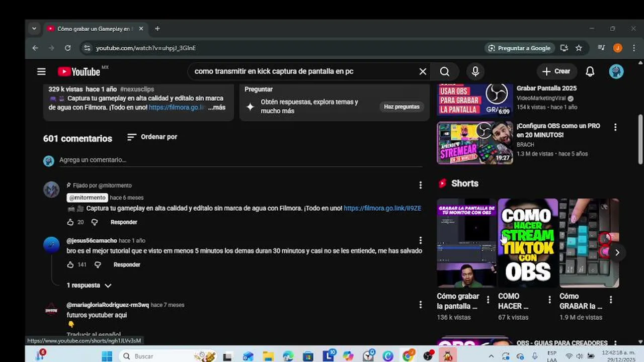644x362 pixels.
Task: Go to YouTube home via logo
Action: pos(80,71)
